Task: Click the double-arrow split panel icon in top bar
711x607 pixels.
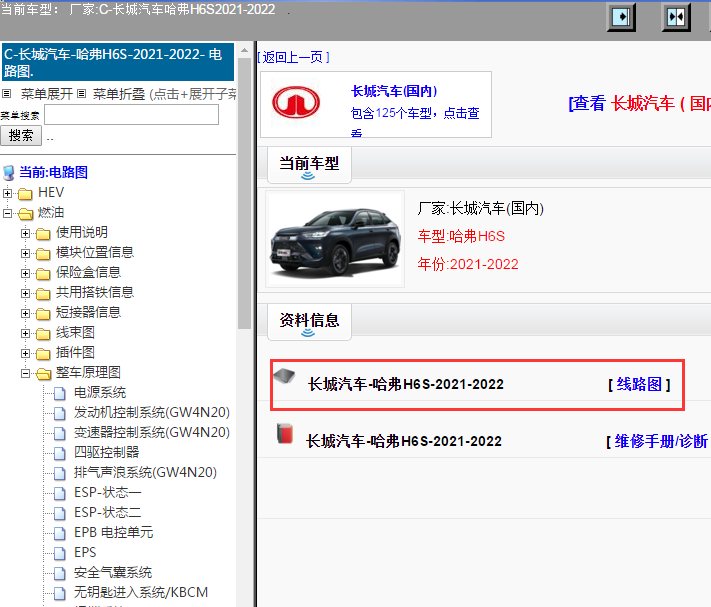Action: pyautogui.click(x=676, y=18)
